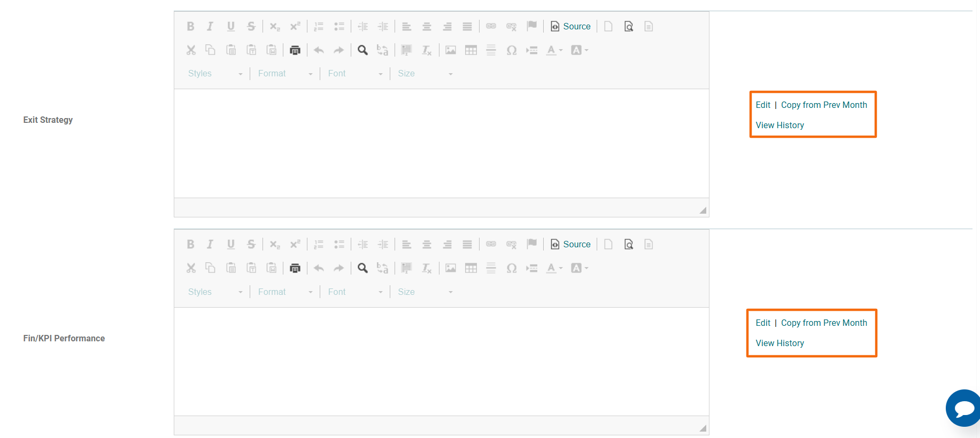This screenshot has height=438, width=980.
Task: Open Font dropdown in Exit Strategy editor
Action: (355, 74)
